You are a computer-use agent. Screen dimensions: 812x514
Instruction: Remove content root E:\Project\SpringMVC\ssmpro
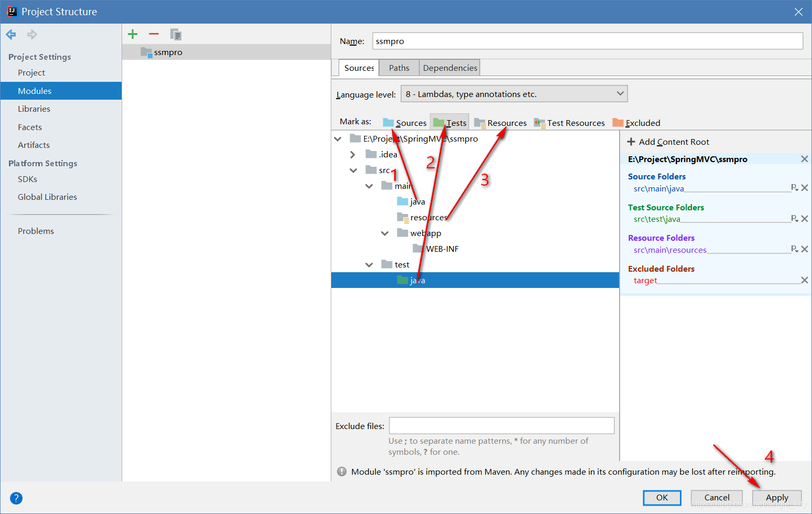pyautogui.click(x=804, y=159)
